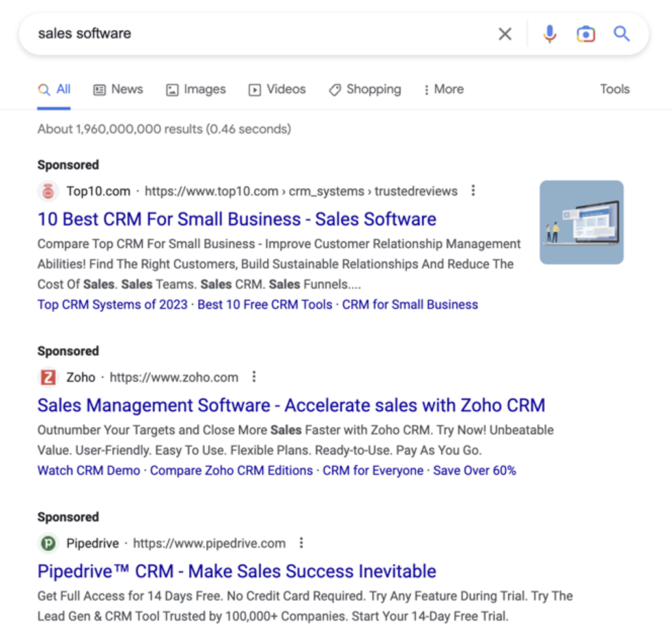The width and height of the screenshot is (672, 637).
Task: Click the magnifying glass search icon
Action: click(x=621, y=33)
